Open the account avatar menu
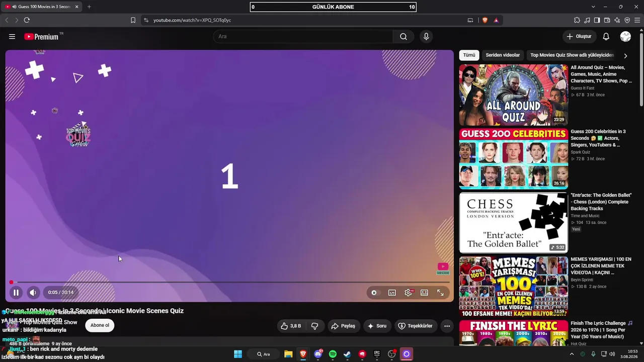644x362 pixels. [x=625, y=37]
